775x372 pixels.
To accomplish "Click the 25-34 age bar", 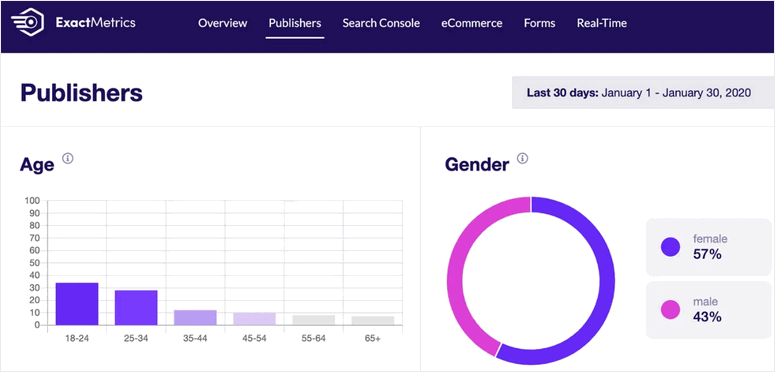I will coord(136,307).
